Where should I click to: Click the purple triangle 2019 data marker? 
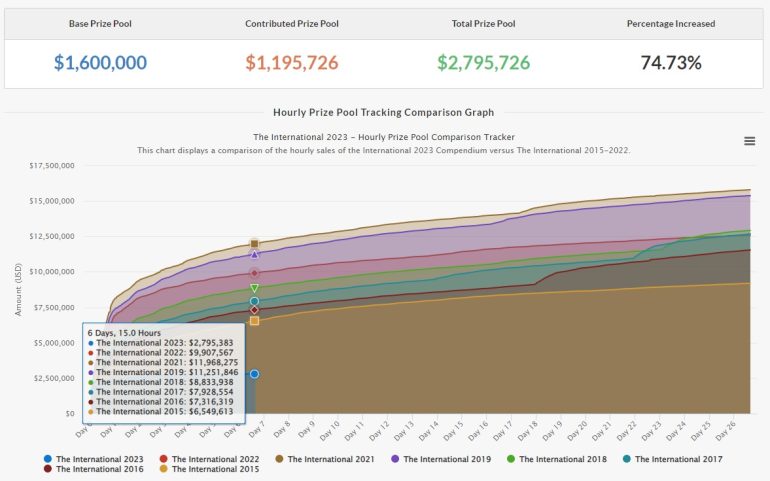pos(254,254)
